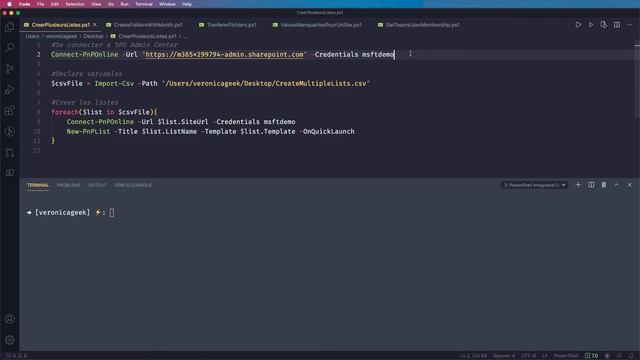Image resolution: width=640 pixels, height=360 pixels.
Task: Click the foreach keyword on line 8
Action: click(65, 112)
